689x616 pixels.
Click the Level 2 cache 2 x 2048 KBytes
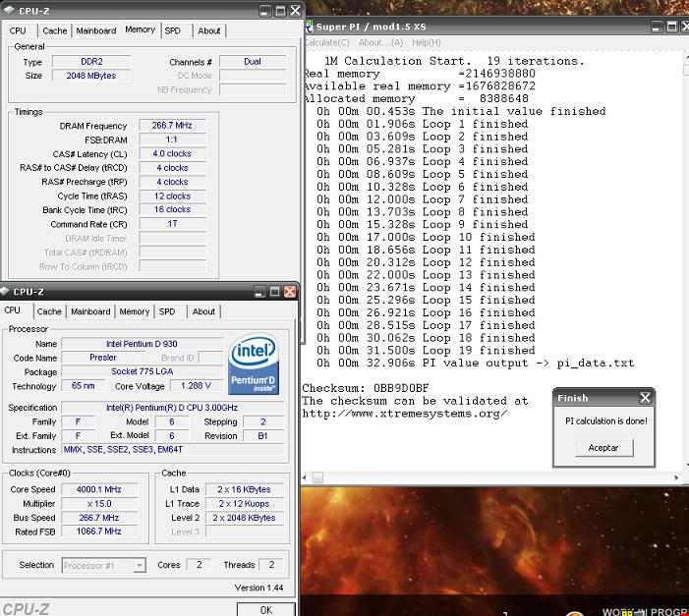tap(245, 518)
